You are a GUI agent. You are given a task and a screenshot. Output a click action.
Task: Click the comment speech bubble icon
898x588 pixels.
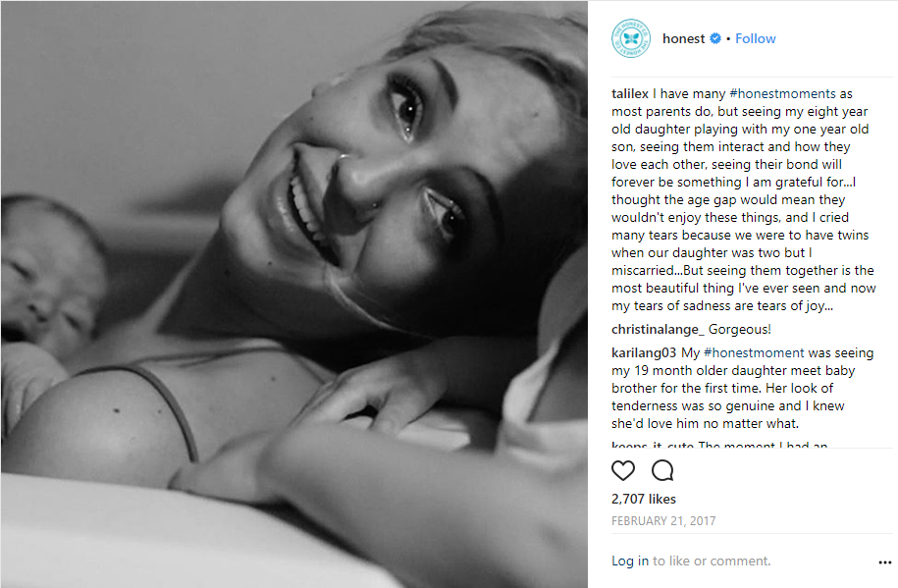coord(662,470)
